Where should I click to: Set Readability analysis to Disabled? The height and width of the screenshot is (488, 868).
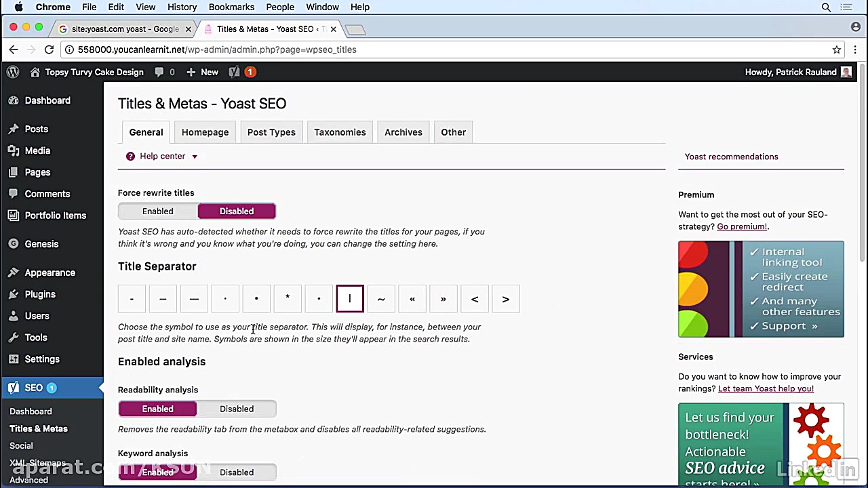point(237,409)
